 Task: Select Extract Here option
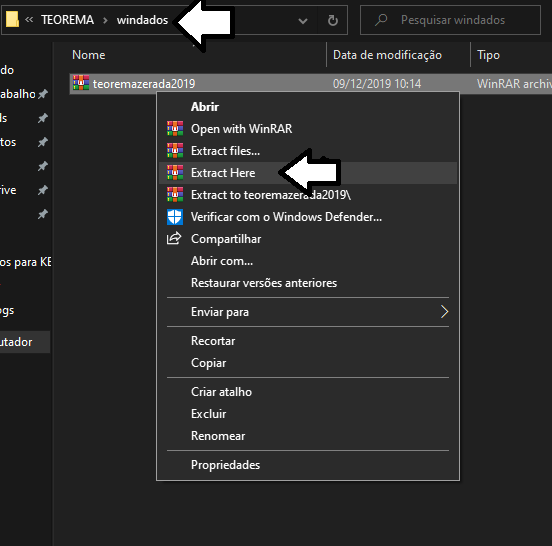pos(308,173)
